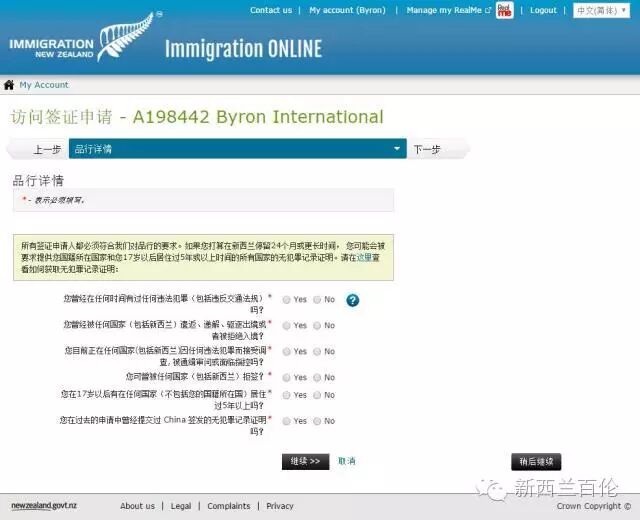Click the RealMe red logo icon
The width and height of the screenshot is (640, 520).
pos(504,10)
